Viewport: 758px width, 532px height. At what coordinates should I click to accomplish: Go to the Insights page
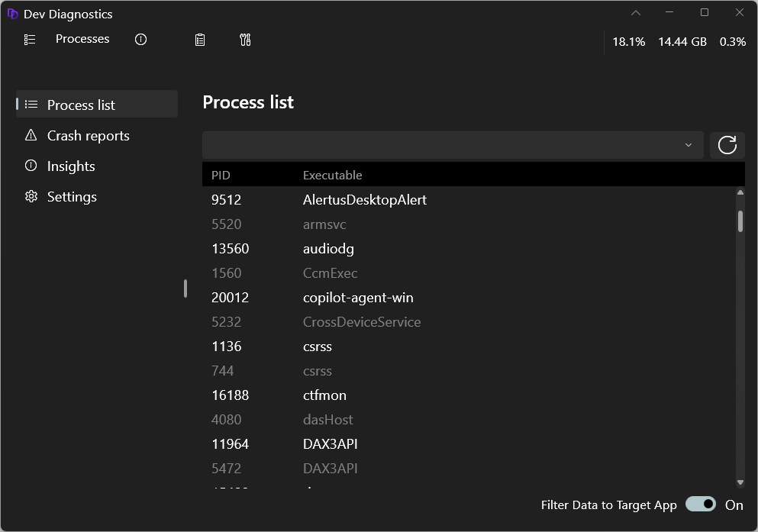97,166
